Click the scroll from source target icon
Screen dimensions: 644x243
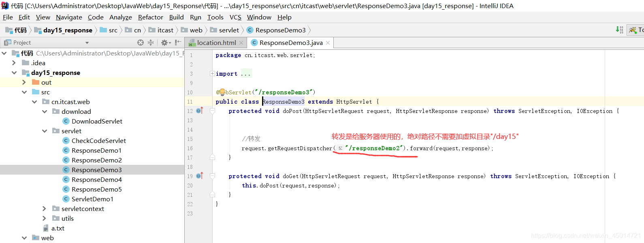(141, 43)
